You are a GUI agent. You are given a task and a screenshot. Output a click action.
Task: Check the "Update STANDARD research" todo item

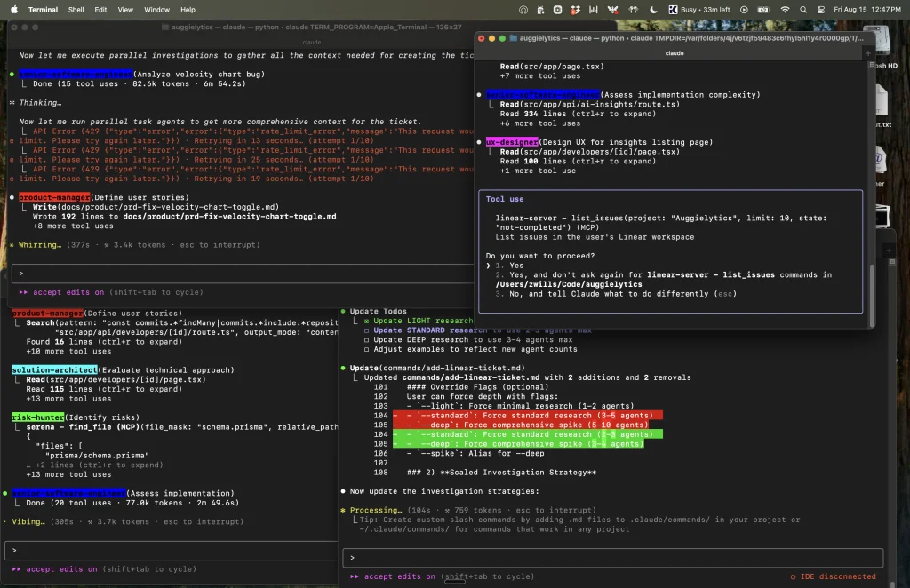click(x=367, y=330)
